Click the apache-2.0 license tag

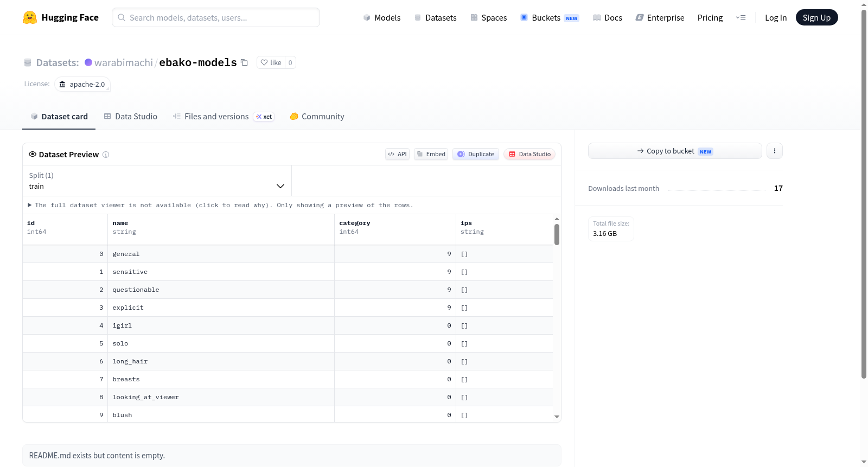tap(82, 84)
